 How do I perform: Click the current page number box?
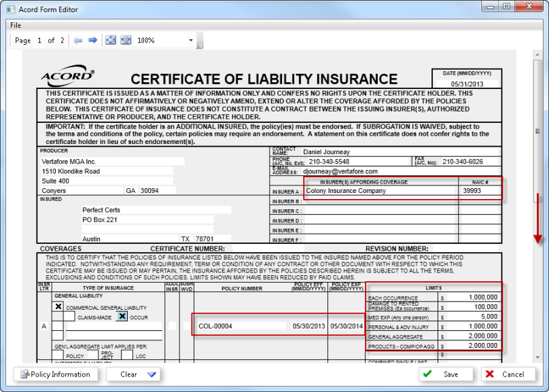coord(39,41)
